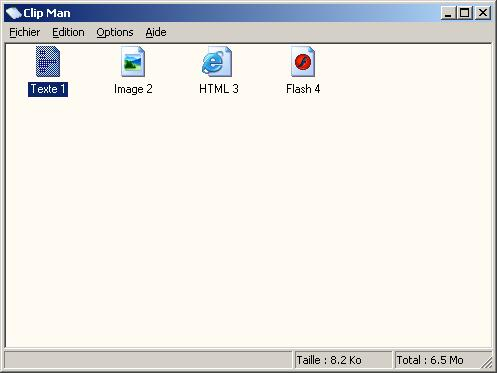Image resolution: width=497 pixels, height=373 pixels.
Task: Open the Edition menu
Action: click(68, 32)
